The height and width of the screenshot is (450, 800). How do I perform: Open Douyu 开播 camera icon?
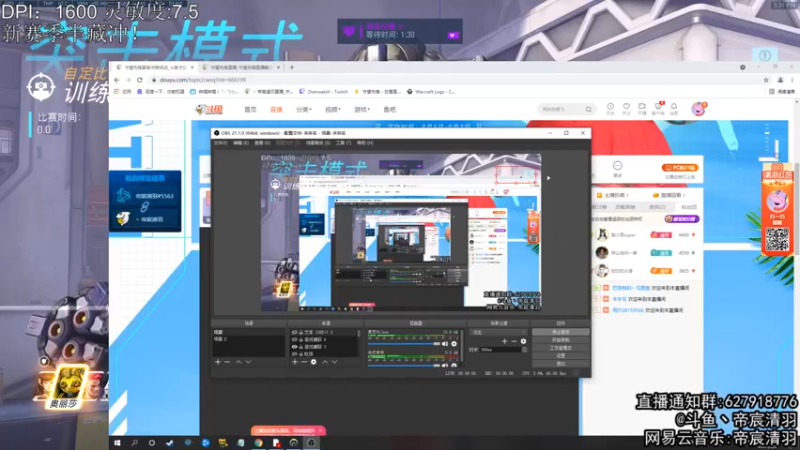point(642,108)
